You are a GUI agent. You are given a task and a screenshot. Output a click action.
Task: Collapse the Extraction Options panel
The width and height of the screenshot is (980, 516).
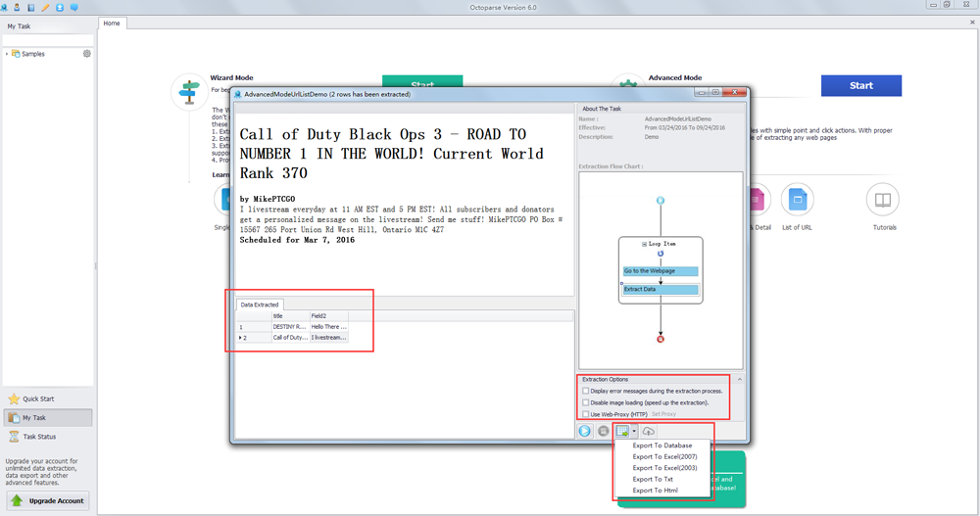point(740,379)
